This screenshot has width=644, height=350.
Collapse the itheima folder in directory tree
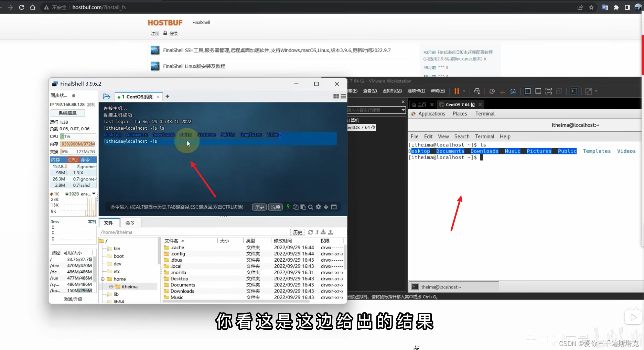pos(111,286)
